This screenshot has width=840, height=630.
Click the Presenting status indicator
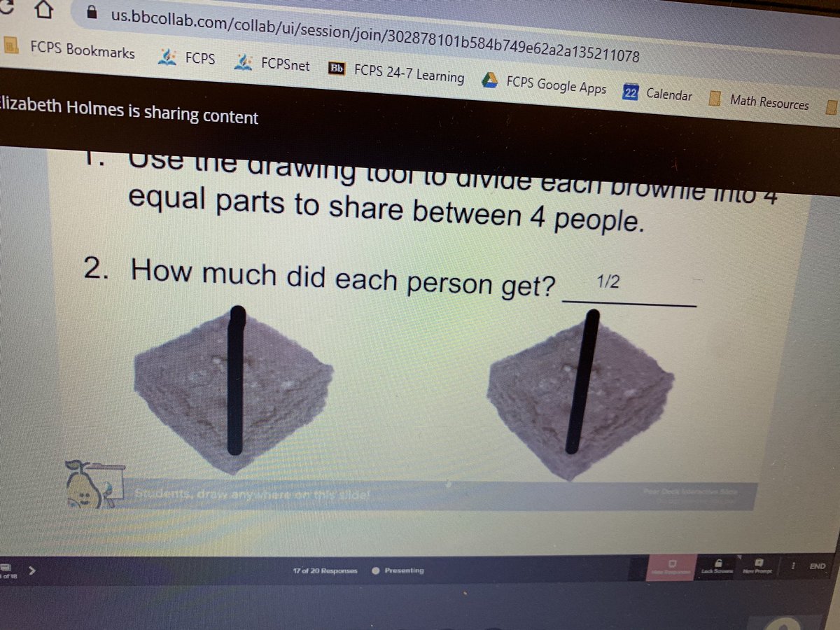tap(398, 570)
